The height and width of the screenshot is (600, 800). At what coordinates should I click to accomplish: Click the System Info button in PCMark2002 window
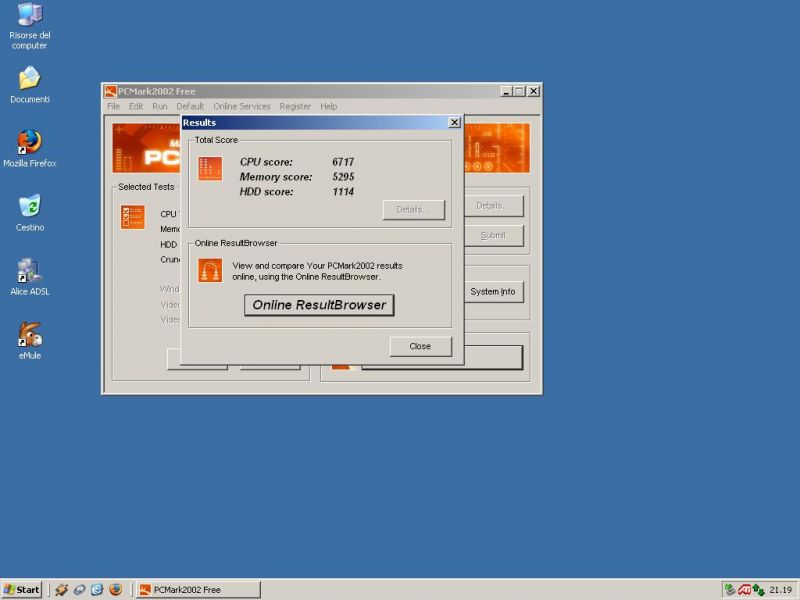click(x=493, y=292)
